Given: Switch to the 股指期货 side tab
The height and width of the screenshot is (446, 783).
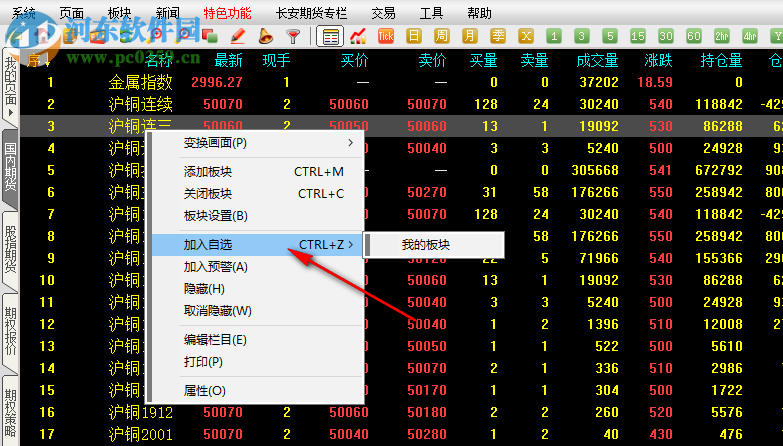Looking at the screenshot, I should pyautogui.click(x=10, y=250).
